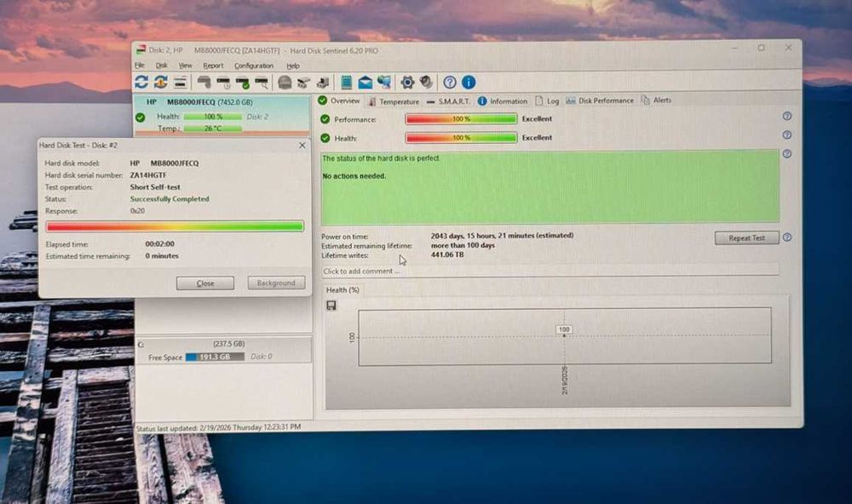Select HP MB8000JFECQ disk in the list
The image size is (852, 504).
point(222,115)
